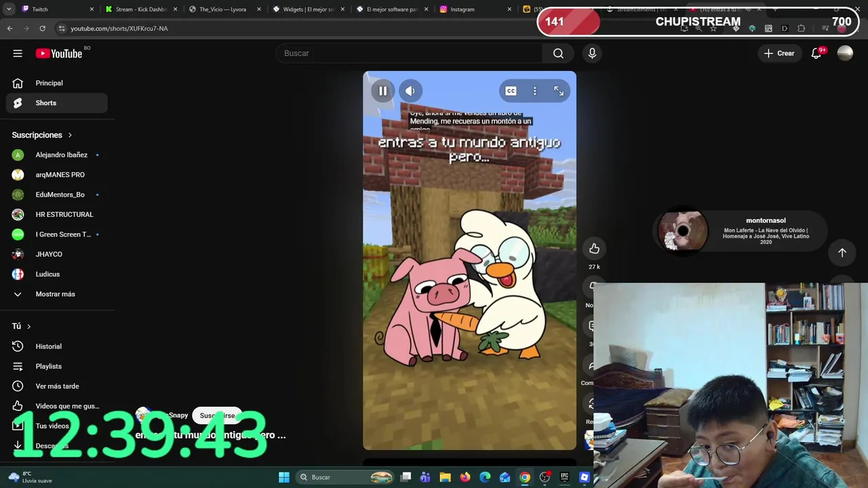868x488 pixels.
Task: Switch to El mejor software tab
Action: [392, 9]
